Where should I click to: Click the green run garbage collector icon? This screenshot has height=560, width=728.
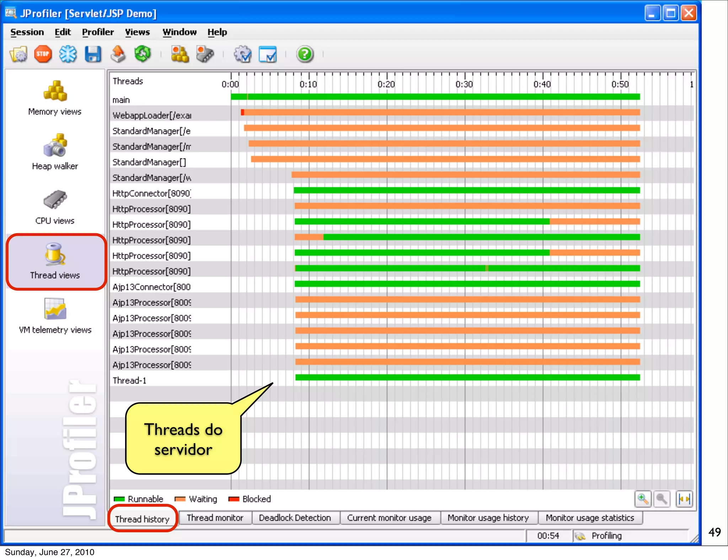tap(143, 54)
